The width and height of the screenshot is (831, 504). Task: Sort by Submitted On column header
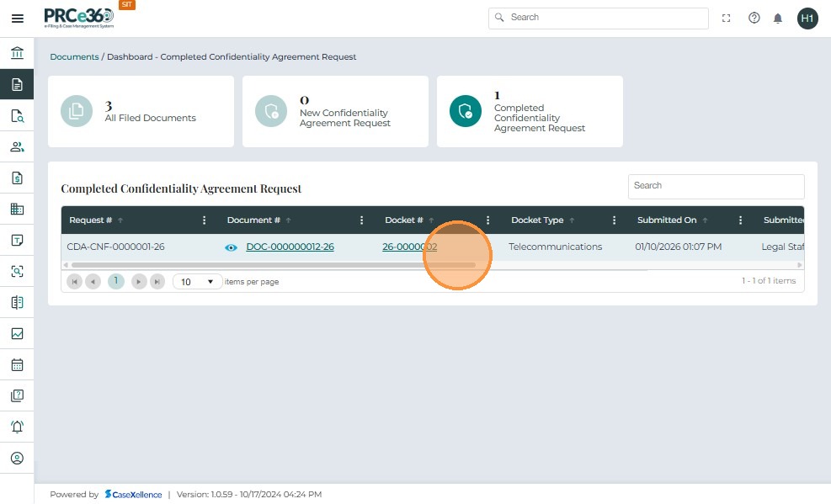(667, 220)
